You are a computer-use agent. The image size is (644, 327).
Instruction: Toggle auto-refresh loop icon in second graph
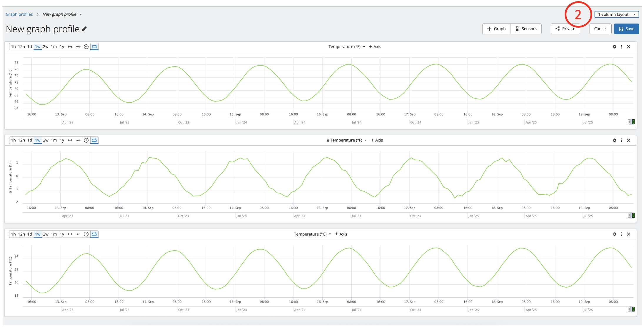click(94, 140)
